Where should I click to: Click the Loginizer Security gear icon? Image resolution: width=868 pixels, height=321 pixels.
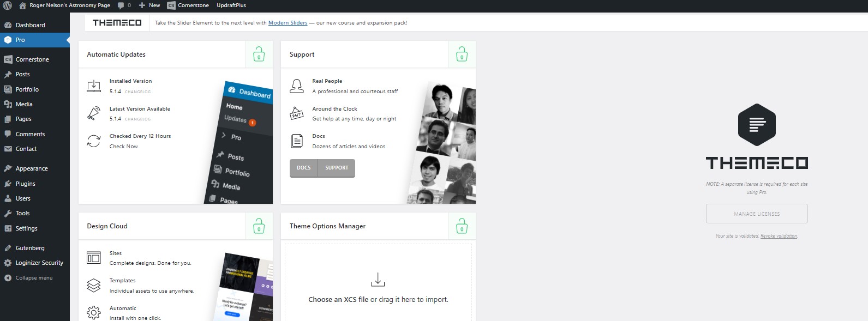coord(8,263)
